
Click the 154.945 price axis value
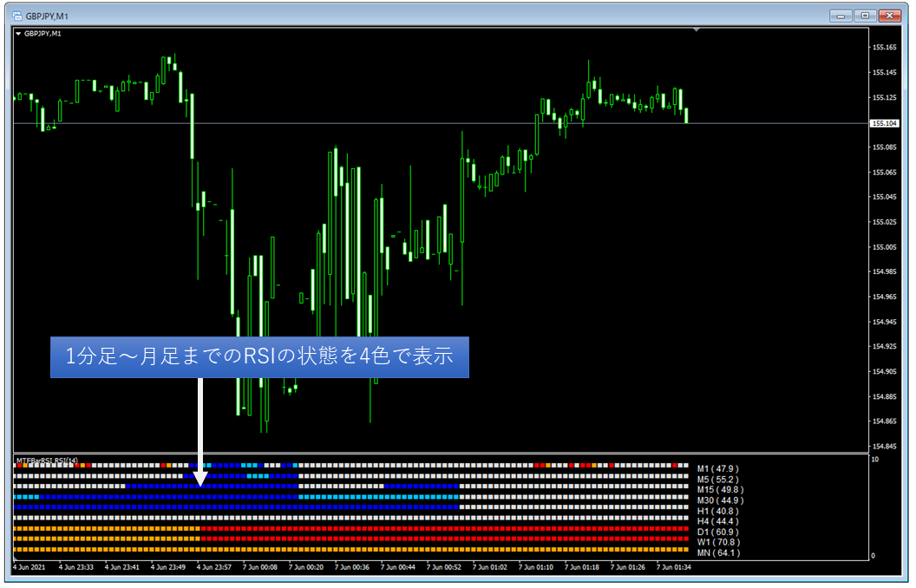click(884, 322)
